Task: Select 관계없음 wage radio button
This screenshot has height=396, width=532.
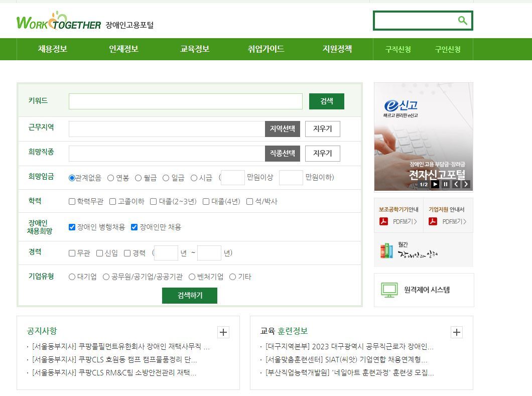Action: pyautogui.click(x=72, y=178)
